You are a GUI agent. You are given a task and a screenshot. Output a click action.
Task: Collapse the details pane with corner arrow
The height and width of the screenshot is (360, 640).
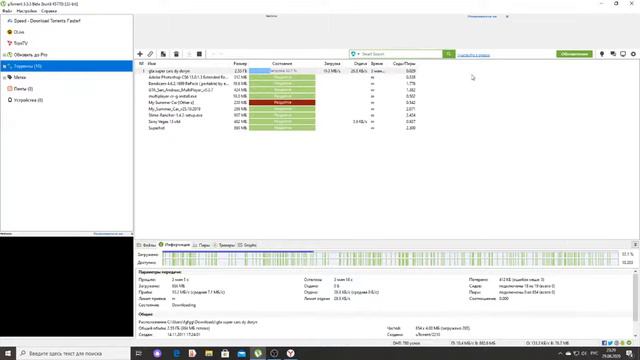click(635, 244)
